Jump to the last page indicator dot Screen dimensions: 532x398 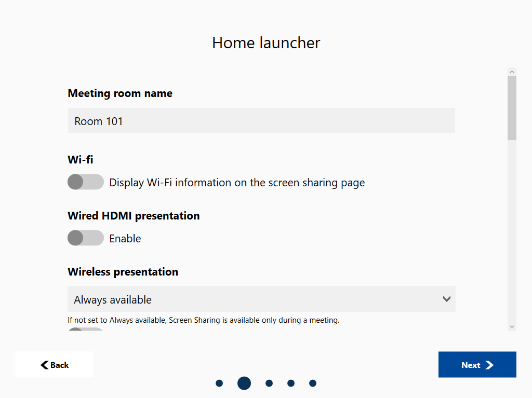pyautogui.click(x=313, y=383)
